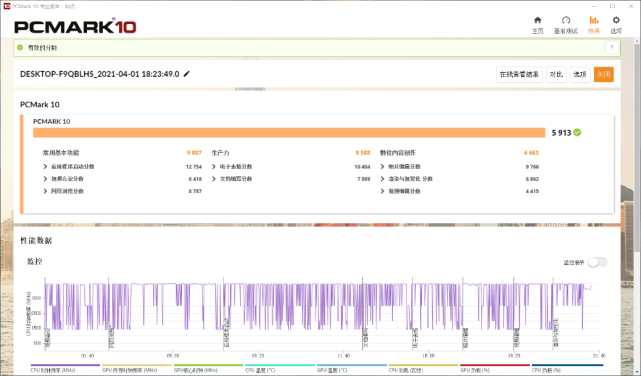Image resolution: width=641 pixels, height=376 pixels.
Task: Click the collapse handle below result name
Action: [250, 89]
